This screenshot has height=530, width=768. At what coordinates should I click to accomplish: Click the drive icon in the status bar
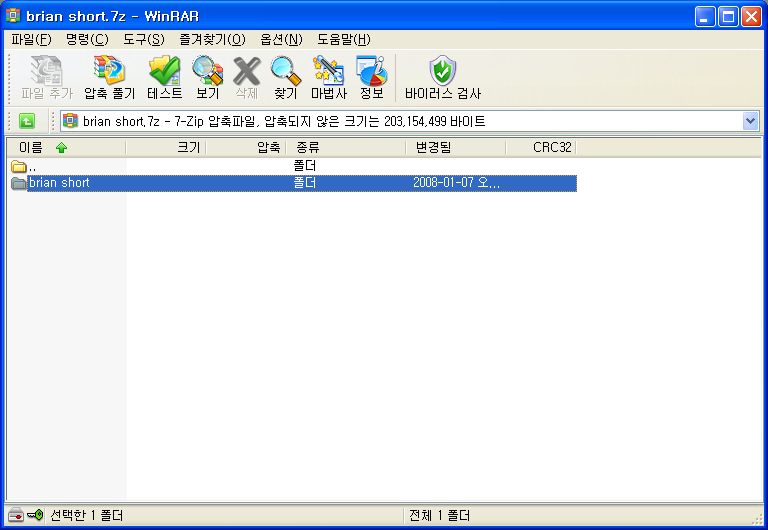[16, 515]
